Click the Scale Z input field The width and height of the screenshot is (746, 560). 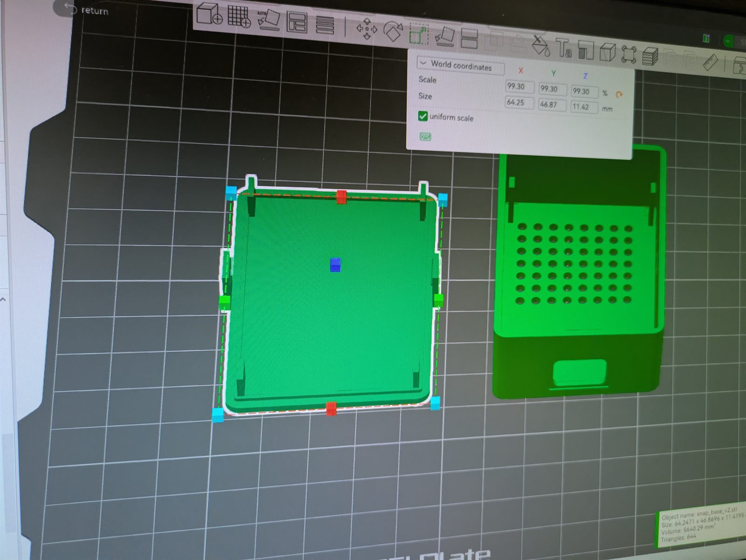coord(584,91)
